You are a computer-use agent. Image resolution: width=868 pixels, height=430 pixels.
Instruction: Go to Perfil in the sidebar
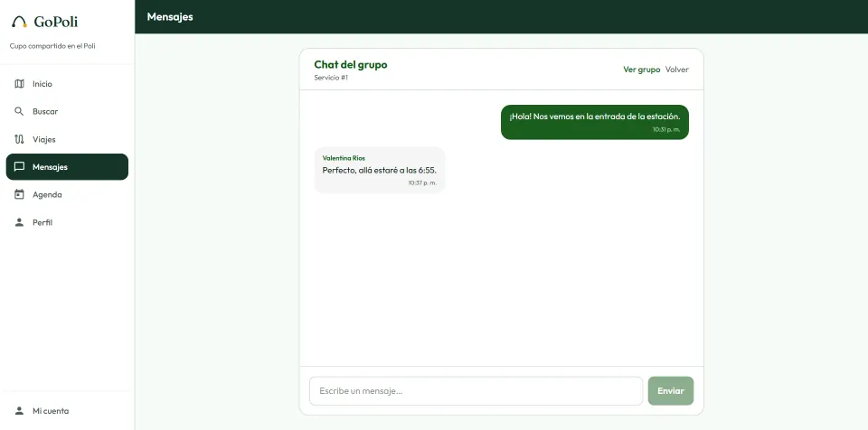click(x=67, y=222)
